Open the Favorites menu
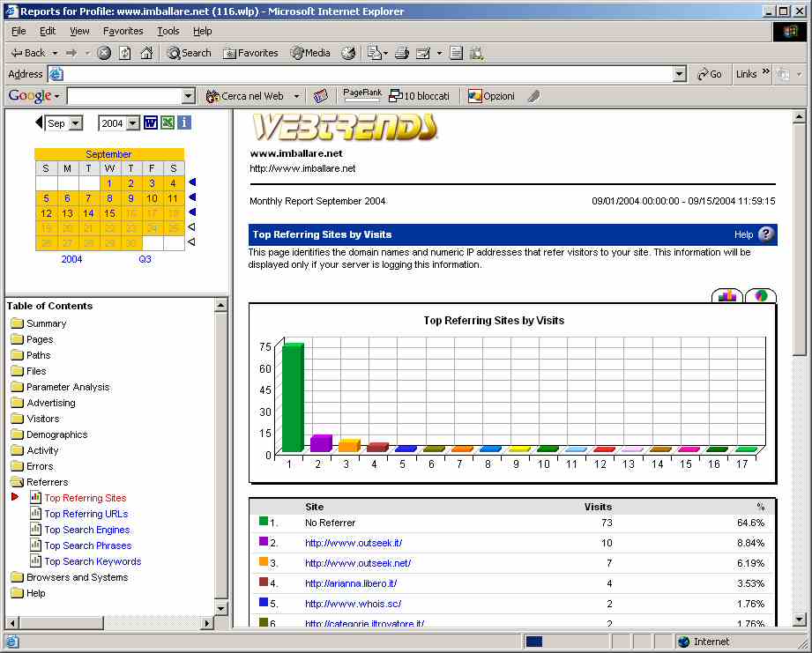This screenshot has height=653, width=812. (123, 31)
